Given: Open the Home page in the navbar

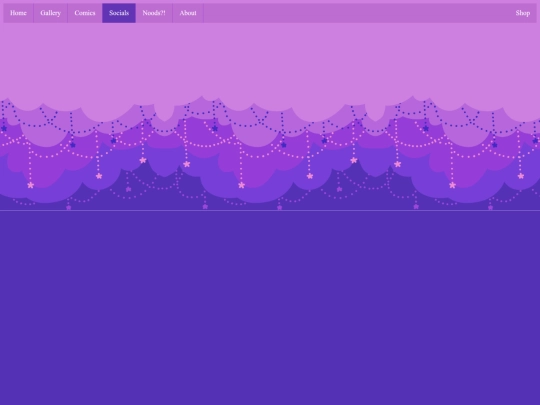Looking at the screenshot, I should (18, 13).
